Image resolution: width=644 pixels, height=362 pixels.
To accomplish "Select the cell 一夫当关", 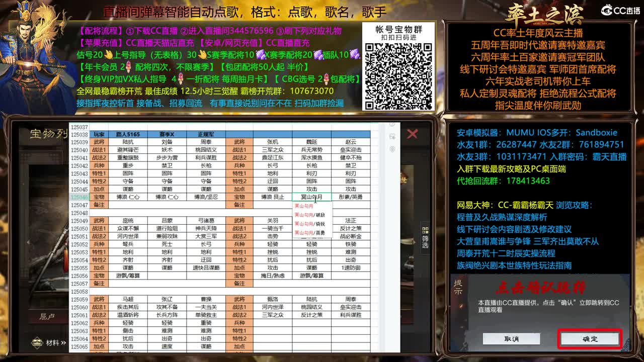I will point(206,307).
